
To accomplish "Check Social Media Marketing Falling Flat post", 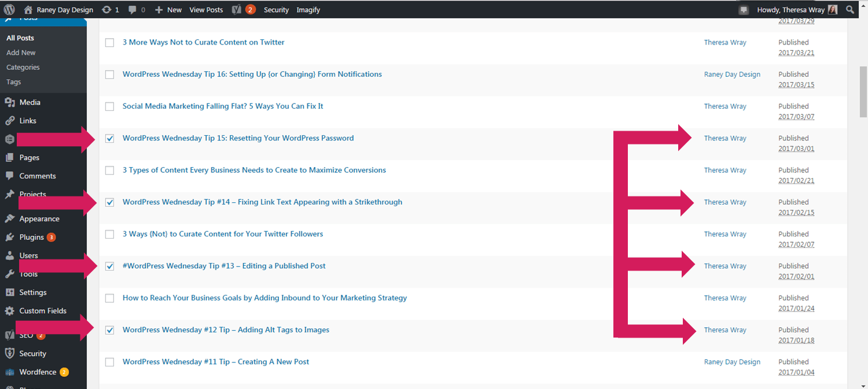I will pyautogui.click(x=110, y=106).
